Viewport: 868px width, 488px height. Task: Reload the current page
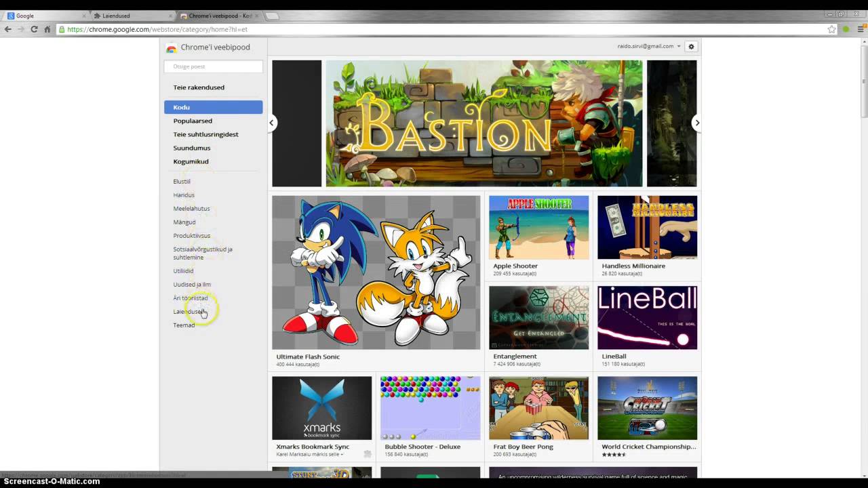[x=34, y=29]
